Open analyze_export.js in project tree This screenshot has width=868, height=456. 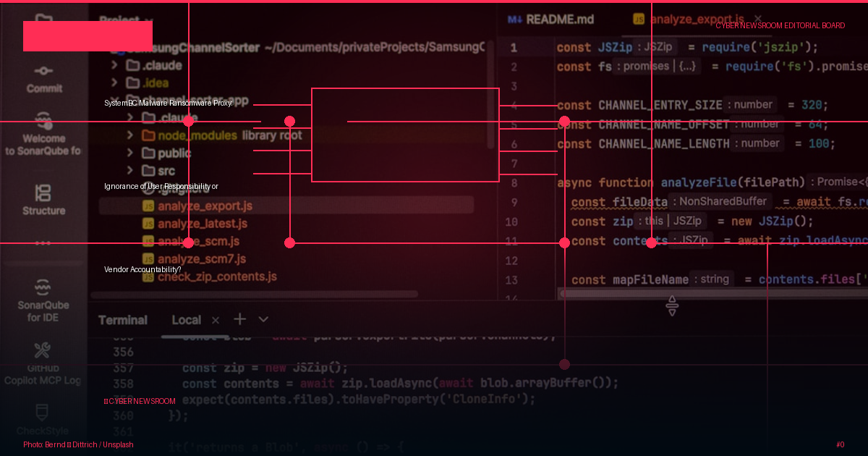(x=197, y=206)
